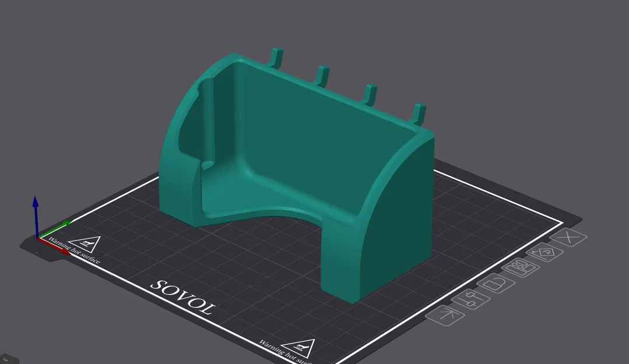The height and width of the screenshot is (364, 629).
Task: Toggle the plate lock padlock icon
Action: 496,283
